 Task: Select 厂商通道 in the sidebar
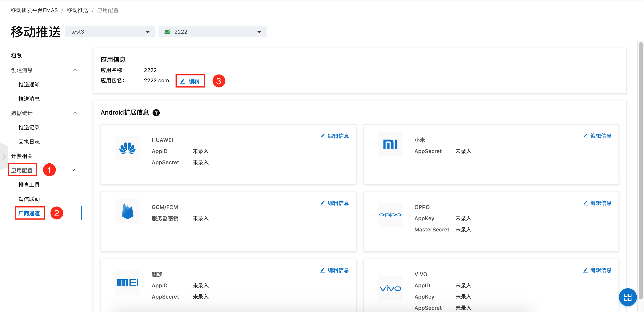[x=29, y=214]
